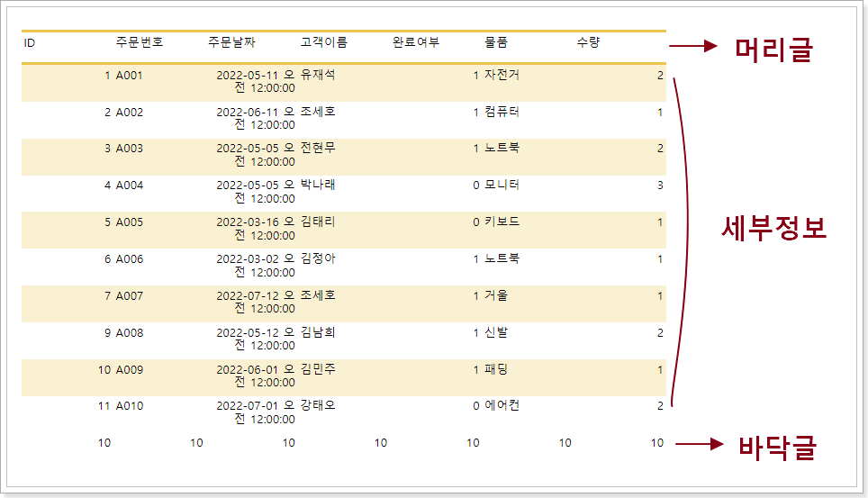This screenshot has width=868, height=498.
Task: Click customer name 유재석
Action: 318,76
